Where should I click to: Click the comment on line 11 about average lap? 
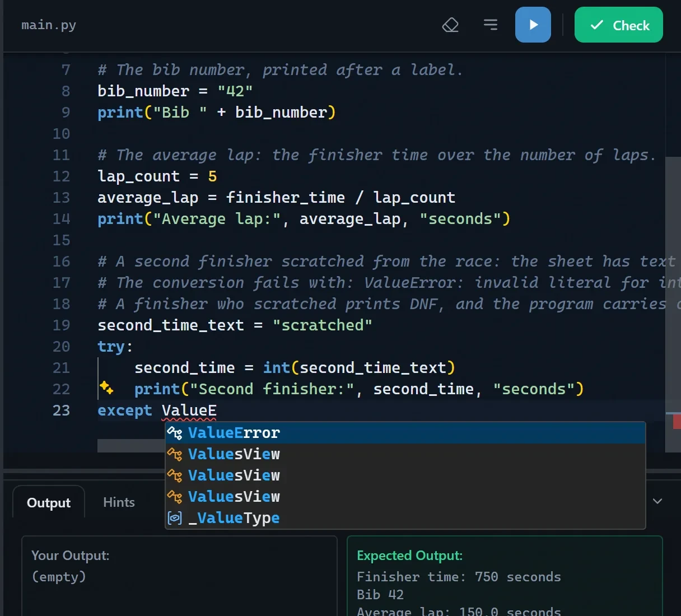(377, 155)
